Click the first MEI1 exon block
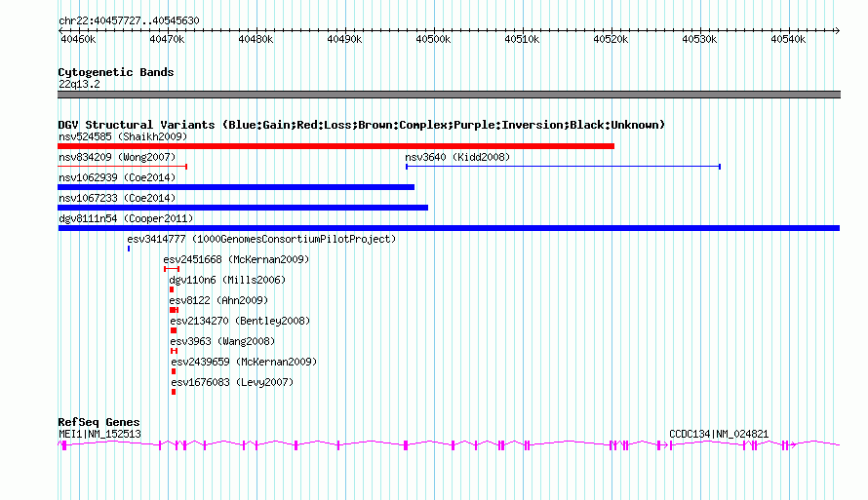This screenshot has width=868, height=500. (64, 445)
